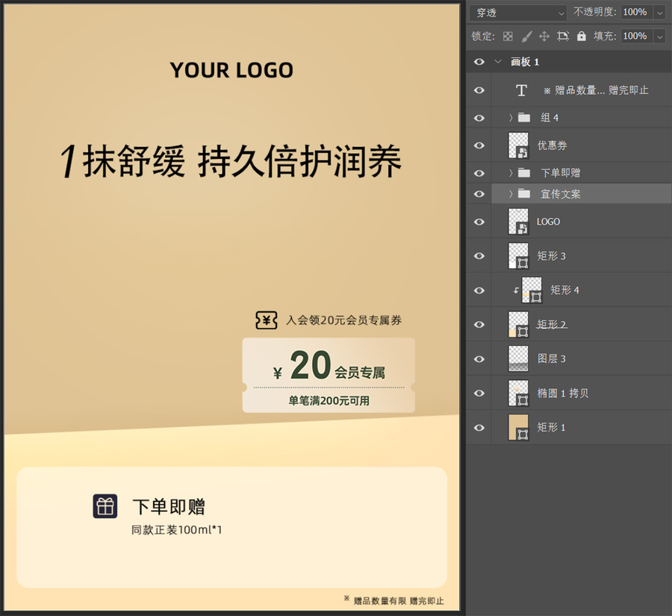
Task: Hide the 赠品数量 text layer
Action: [x=479, y=90]
